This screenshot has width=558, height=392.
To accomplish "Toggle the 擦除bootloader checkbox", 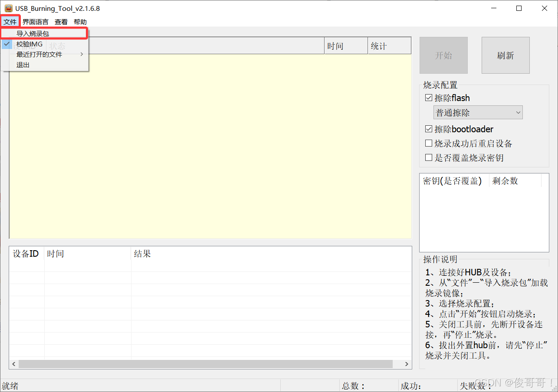I will click(429, 129).
